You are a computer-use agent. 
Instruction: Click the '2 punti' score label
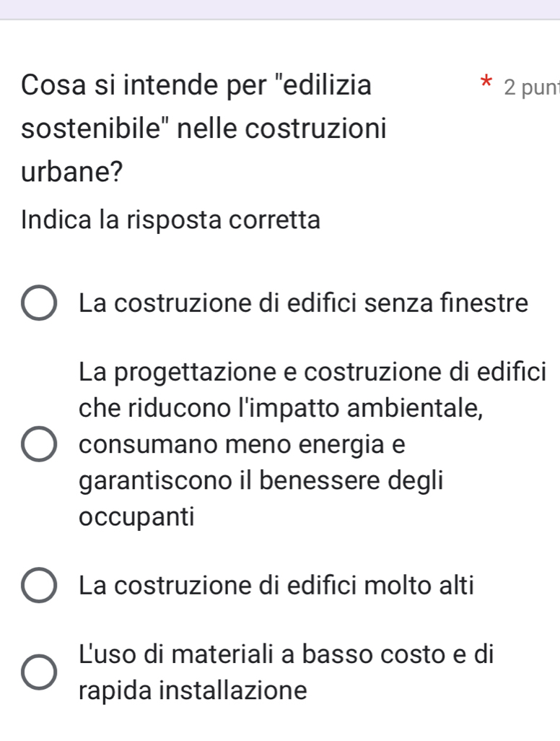coord(530,87)
